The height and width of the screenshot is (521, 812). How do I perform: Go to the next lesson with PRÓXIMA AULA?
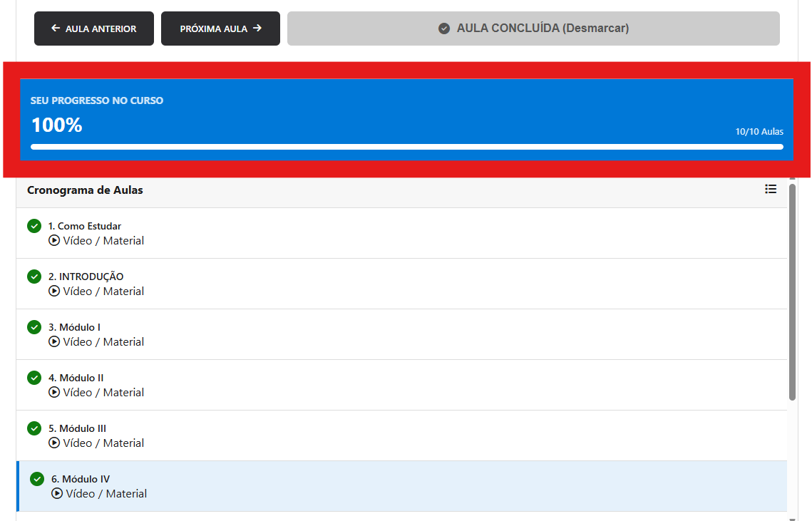click(220, 29)
